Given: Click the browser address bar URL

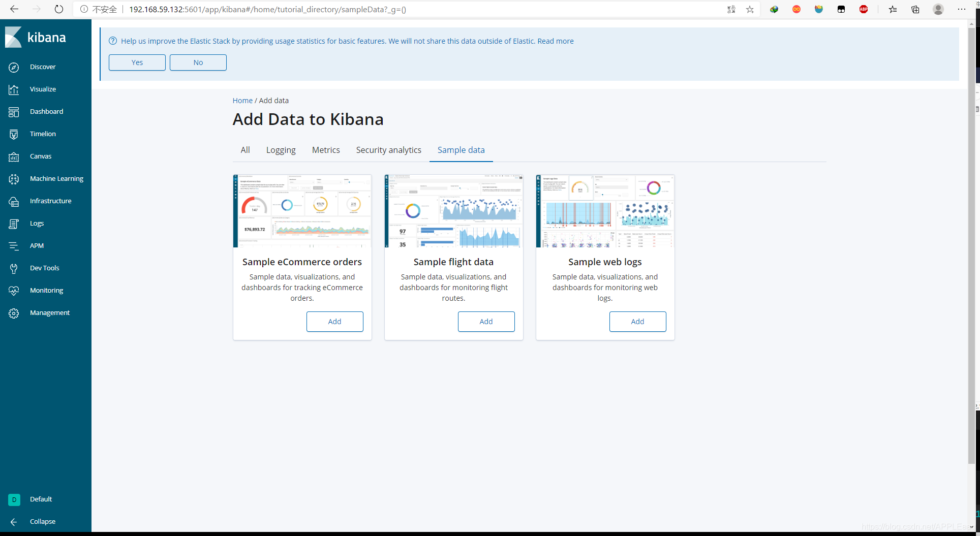Looking at the screenshot, I should 267,9.
